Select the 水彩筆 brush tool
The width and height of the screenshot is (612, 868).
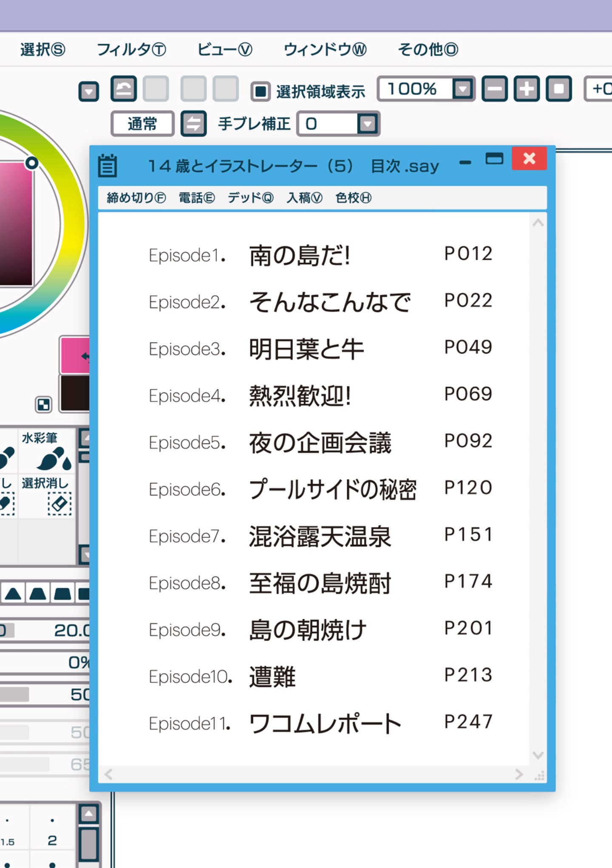coord(47,451)
